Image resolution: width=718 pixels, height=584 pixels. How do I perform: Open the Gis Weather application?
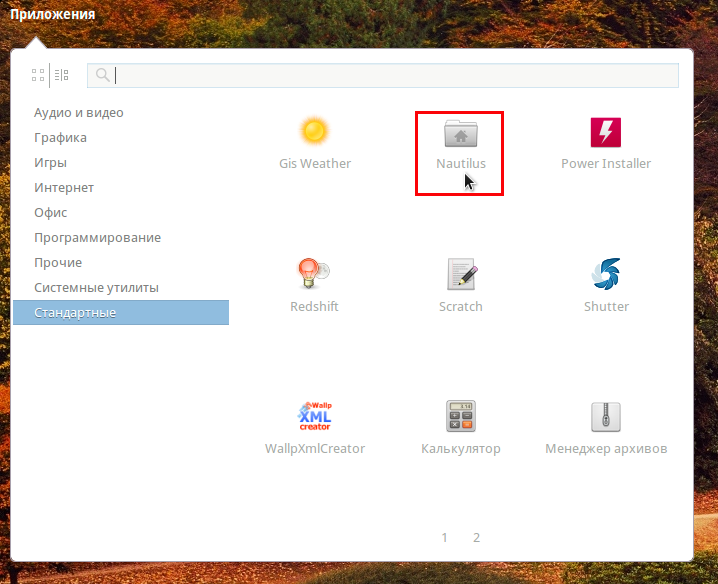coord(315,143)
